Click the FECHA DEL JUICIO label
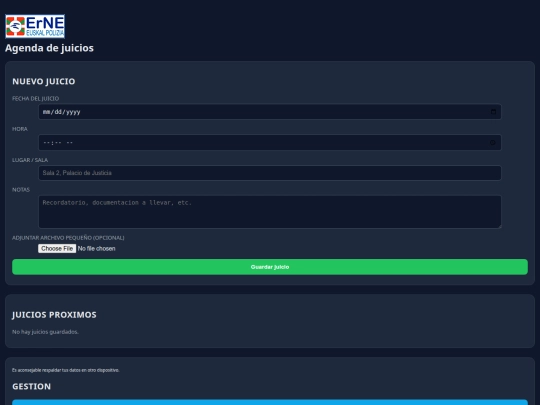The image size is (540, 405). 35,98
